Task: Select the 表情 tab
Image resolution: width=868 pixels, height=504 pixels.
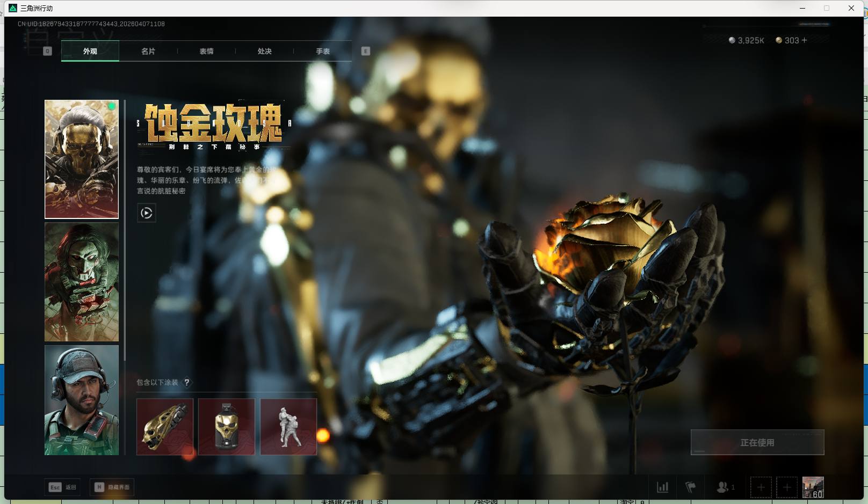Action: (206, 51)
